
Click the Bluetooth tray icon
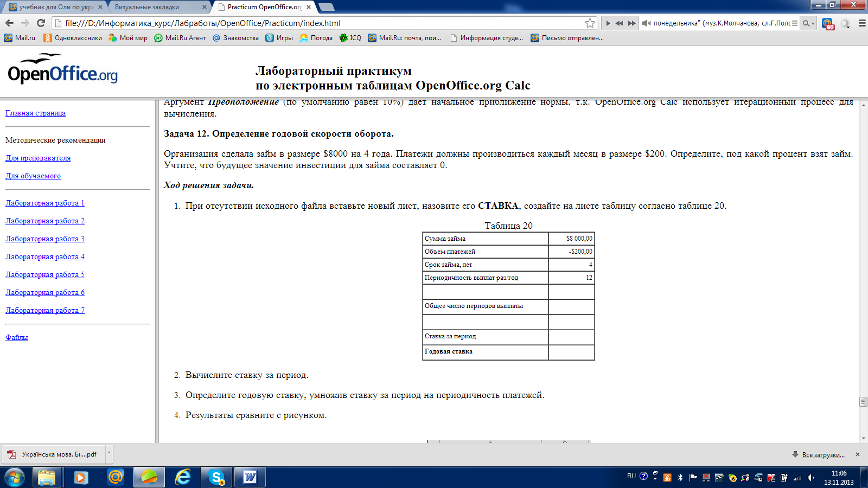pos(680,478)
